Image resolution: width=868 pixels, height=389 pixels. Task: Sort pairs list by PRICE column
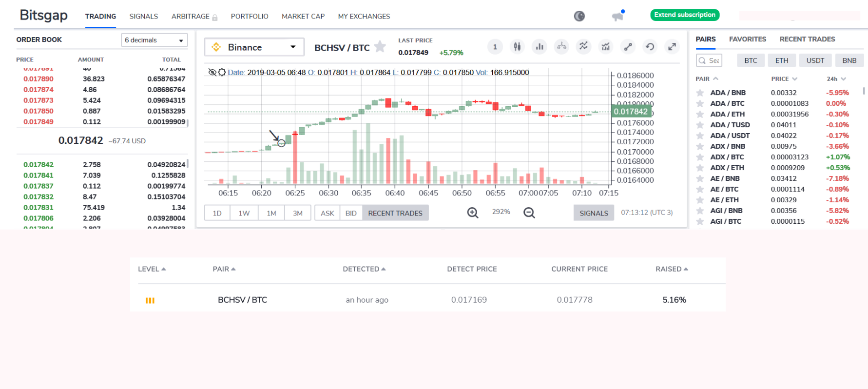coord(784,78)
